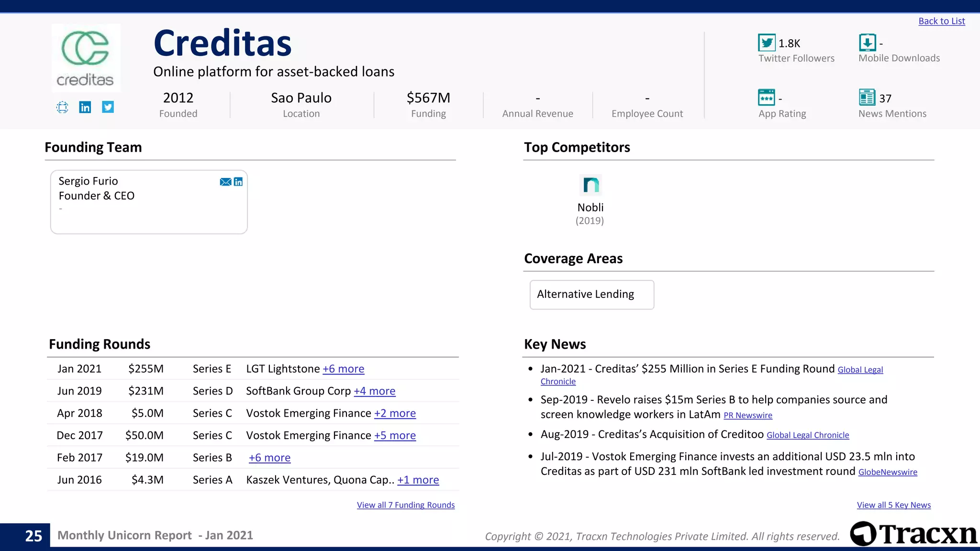Click the Feb 2017 funding round date
This screenshot has width=980, height=551.
click(79, 458)
